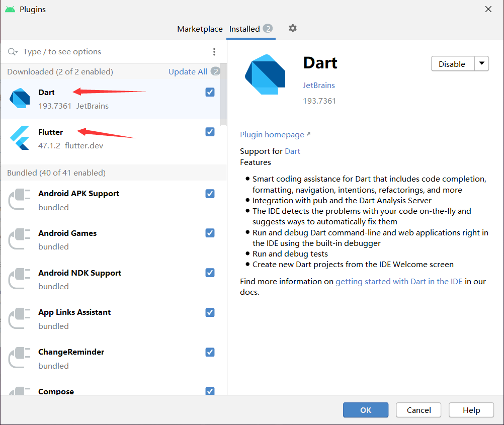This screenshot has height=425, width=504.
Task: Select the Android APK Support entry
Action: click(x=111, y=200)
